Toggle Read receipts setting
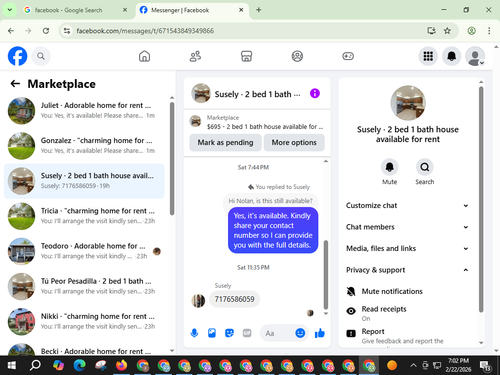Screen dimensions: 500x375 [x=407, y=313]
